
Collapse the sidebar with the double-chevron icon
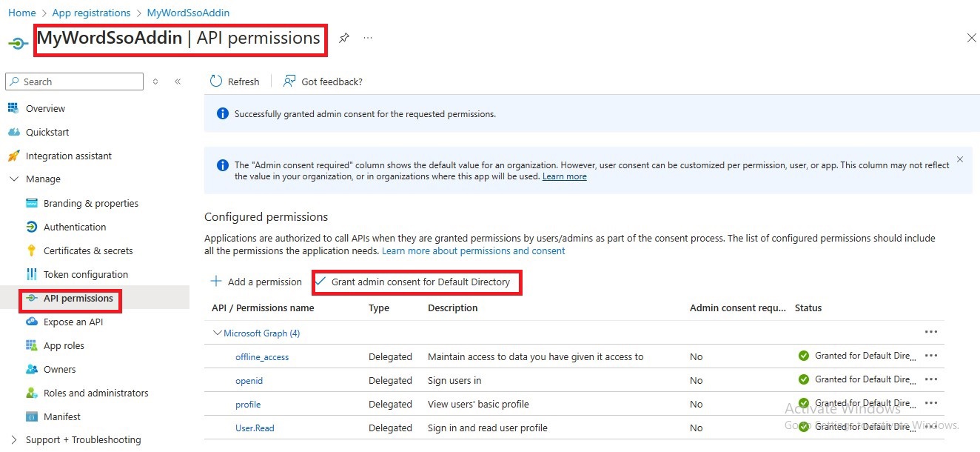[x=178, y=82]
